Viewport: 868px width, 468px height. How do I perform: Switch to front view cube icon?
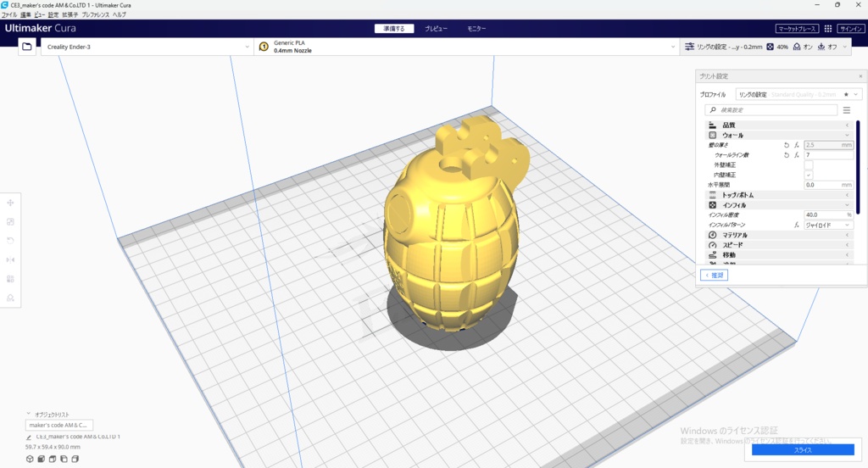point(41,459)
